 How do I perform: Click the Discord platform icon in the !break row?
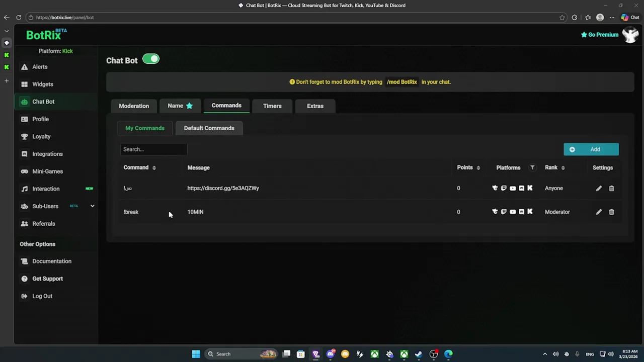pos(521,212)
